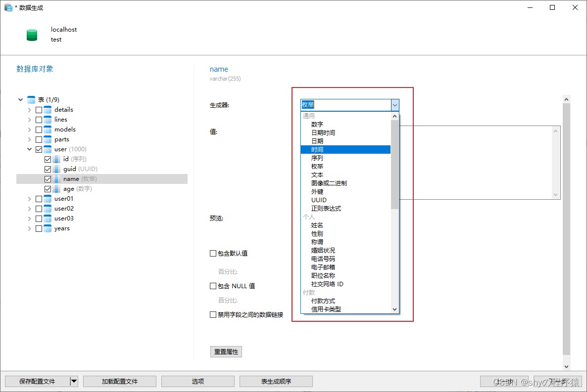Uncheck the name column checkbox
This screenshot has height=392, width=587.
[48, 179]
